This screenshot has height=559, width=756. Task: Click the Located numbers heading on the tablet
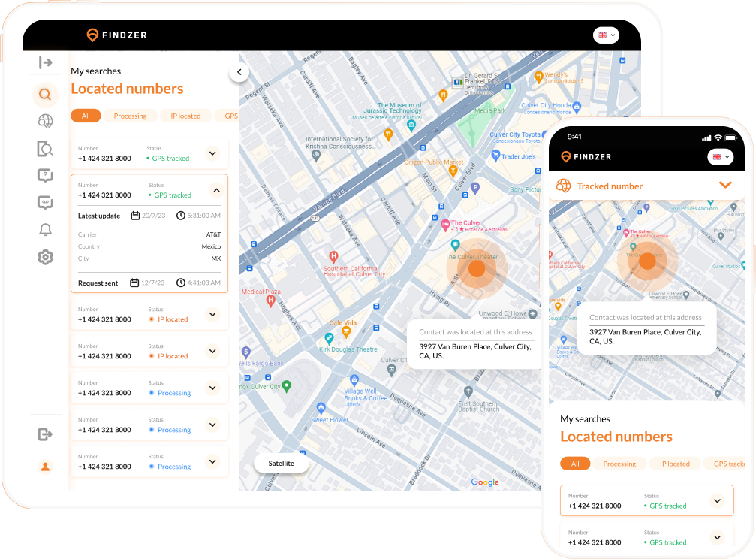[127, 89]
